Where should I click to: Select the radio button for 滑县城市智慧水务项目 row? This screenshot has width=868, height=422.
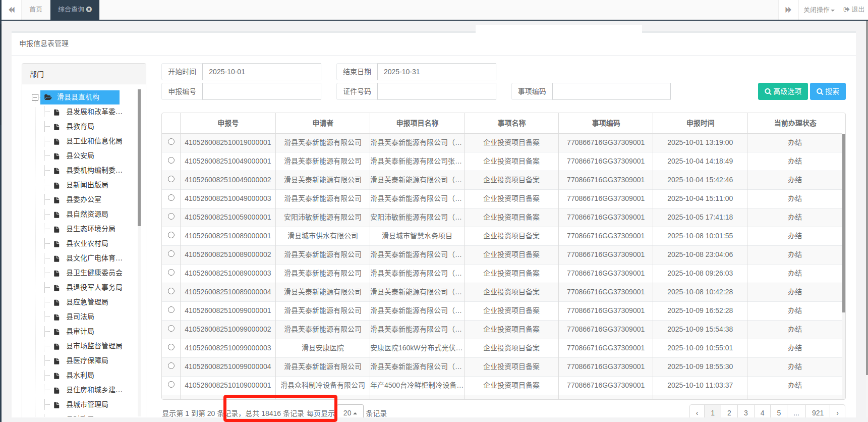pyautogui.click(x=171, y=235)
